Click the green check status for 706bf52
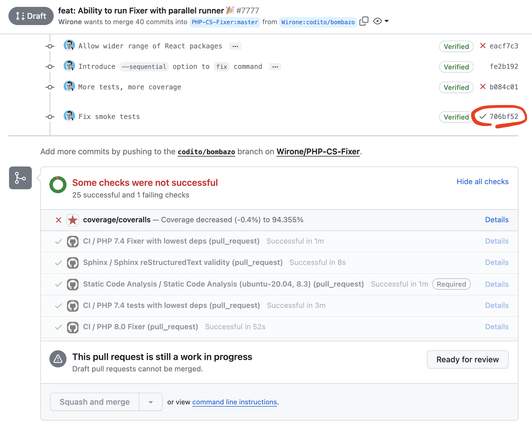The height and width of the screenshot is (432, 532). [x=482, y=116]
